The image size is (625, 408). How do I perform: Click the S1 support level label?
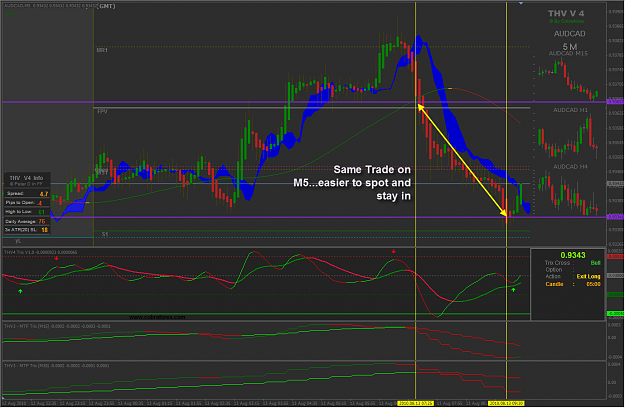point(105,234)
